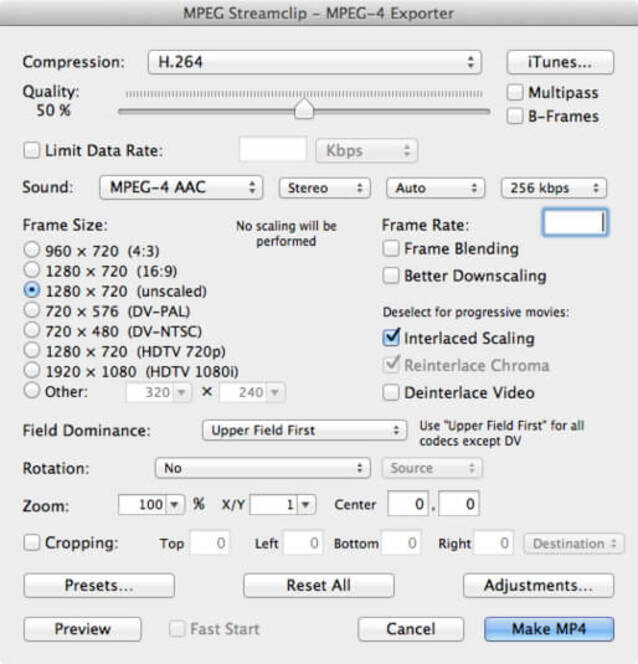The height and width of the screenshot is (664, 638).
Task: Open the Field Dominance dropdown
Action: point(303,430)
